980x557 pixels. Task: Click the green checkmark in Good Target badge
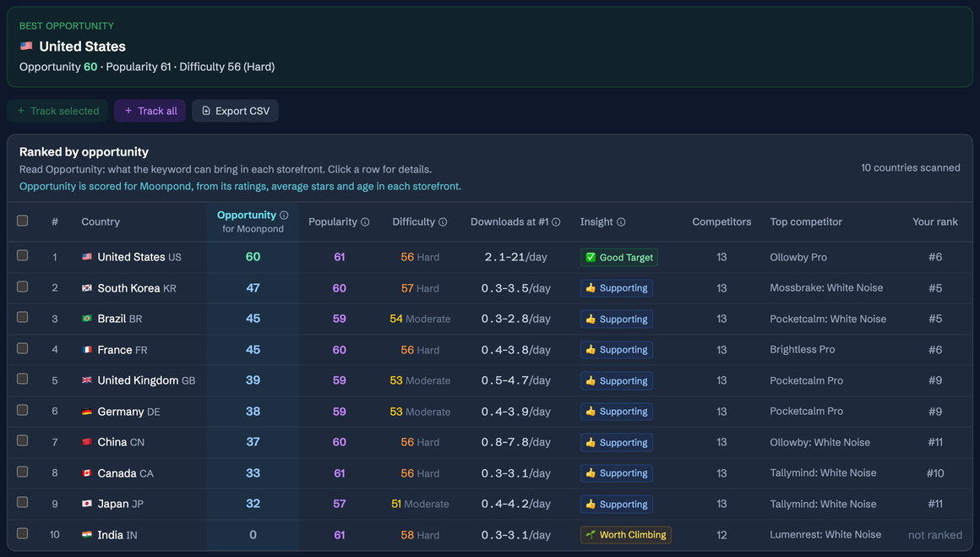(x=590, y=257)
